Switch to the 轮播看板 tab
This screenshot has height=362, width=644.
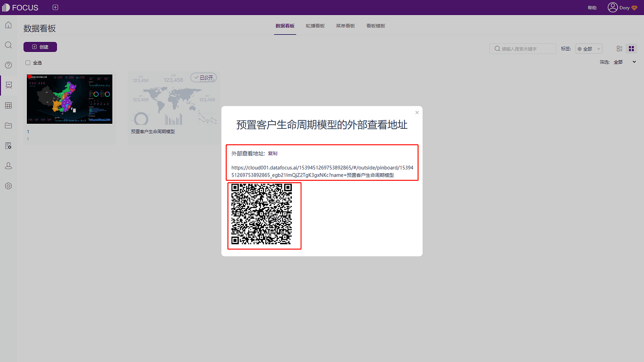click(315, 26)
